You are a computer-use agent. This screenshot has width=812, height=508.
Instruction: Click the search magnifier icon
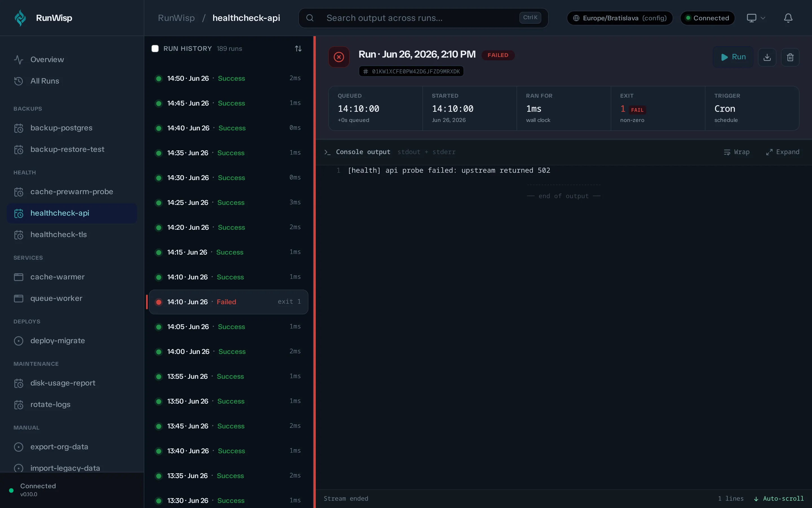tap(310, 18)
